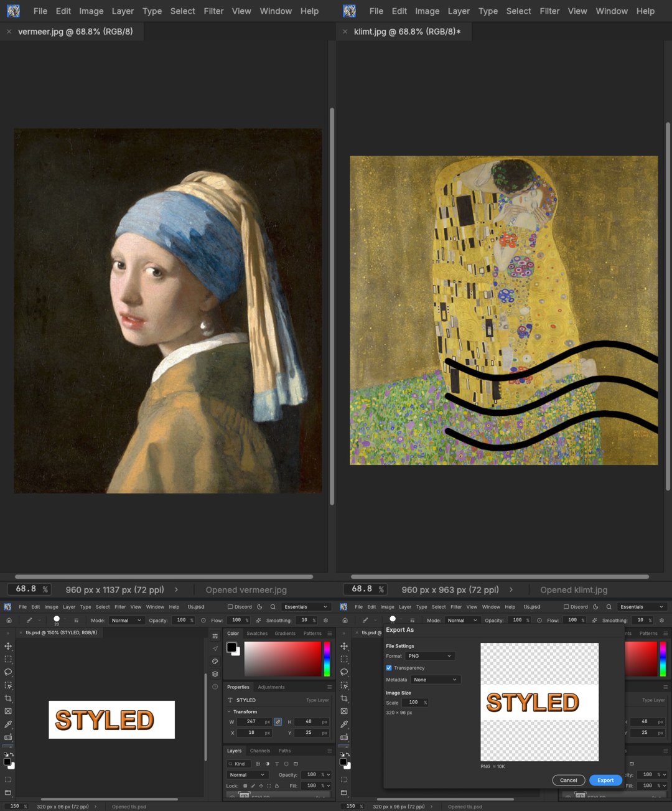
Task: Open color palette icon in collapsed dock strip
Action: coord(215,662)
